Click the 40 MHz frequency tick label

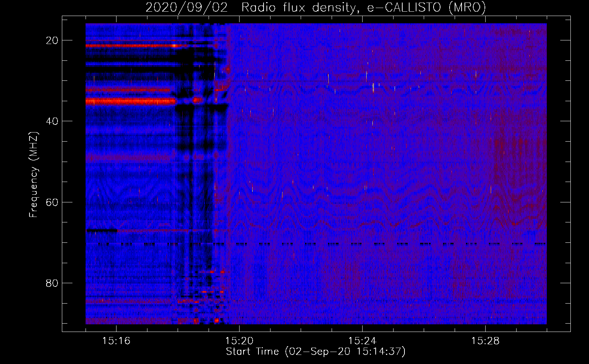click(52, 121)
